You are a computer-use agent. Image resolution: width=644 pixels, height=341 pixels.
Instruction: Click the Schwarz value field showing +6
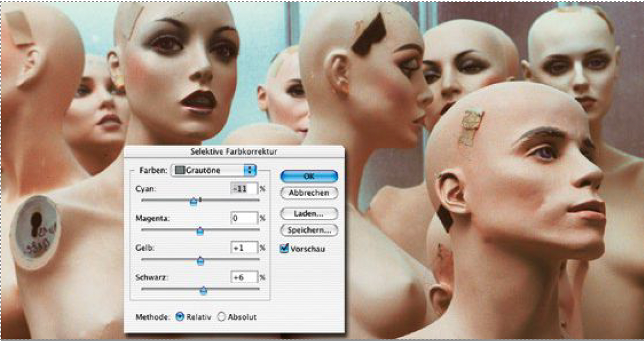pyautogui.click(x=244, y=277)
